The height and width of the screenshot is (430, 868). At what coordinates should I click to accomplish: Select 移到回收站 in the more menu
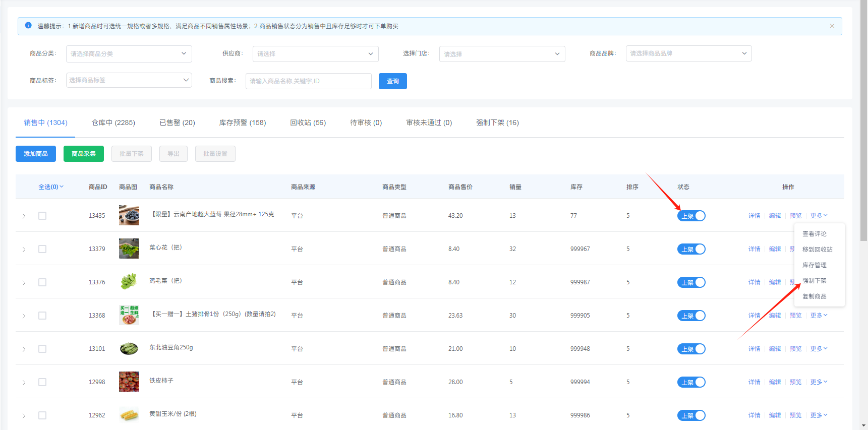(818, 250)
